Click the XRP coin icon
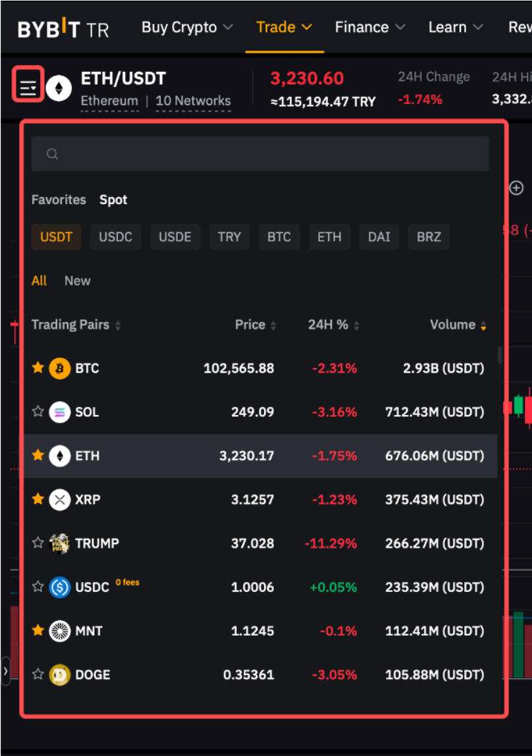 click(x=59, y=500)
